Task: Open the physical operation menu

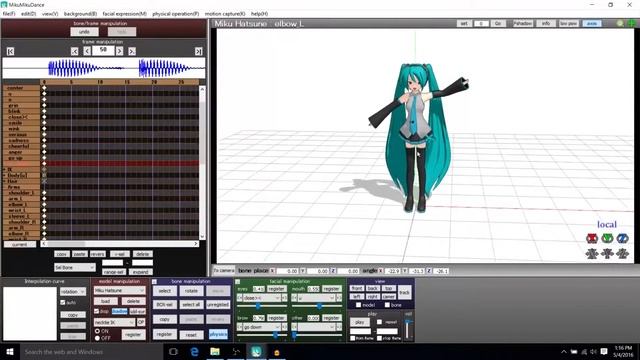Action: pos(176,14)
